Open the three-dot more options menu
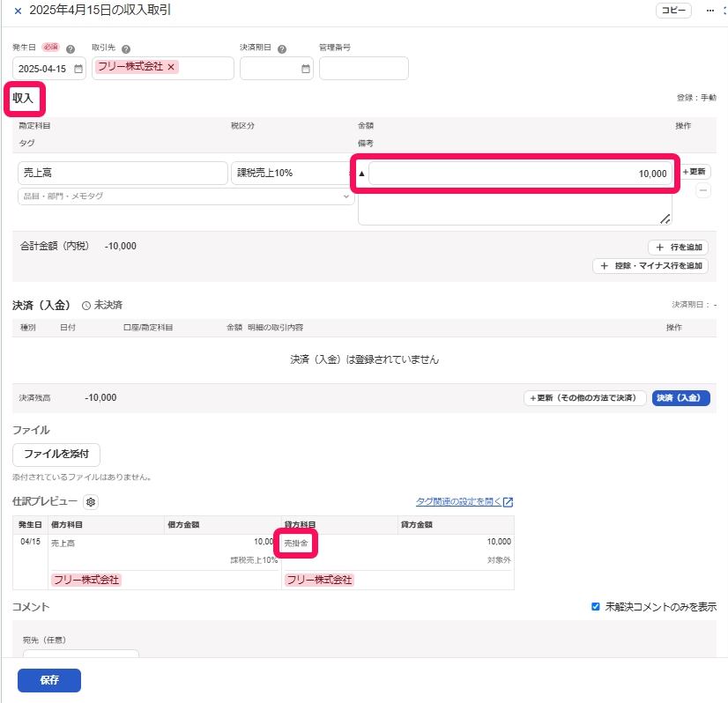The width and height of the screenshot is (728, 703). (709, 11)
